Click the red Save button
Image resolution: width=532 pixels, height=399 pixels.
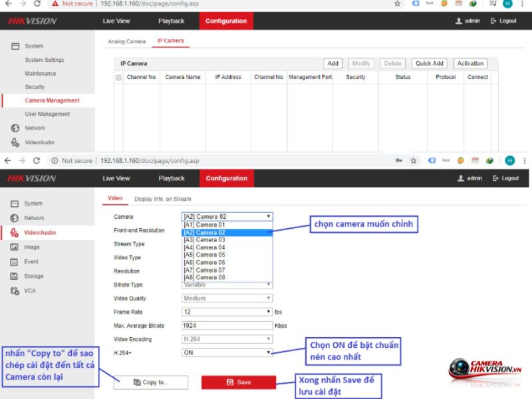(239, 382)
